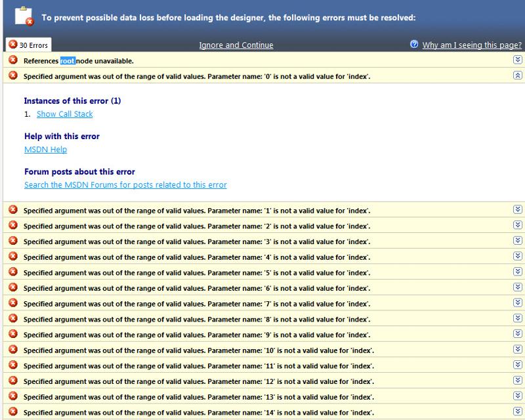Viewport: 525px width, 420px height.
Task: Click the red error icon on the '14' index row
Action: (13, 411)
